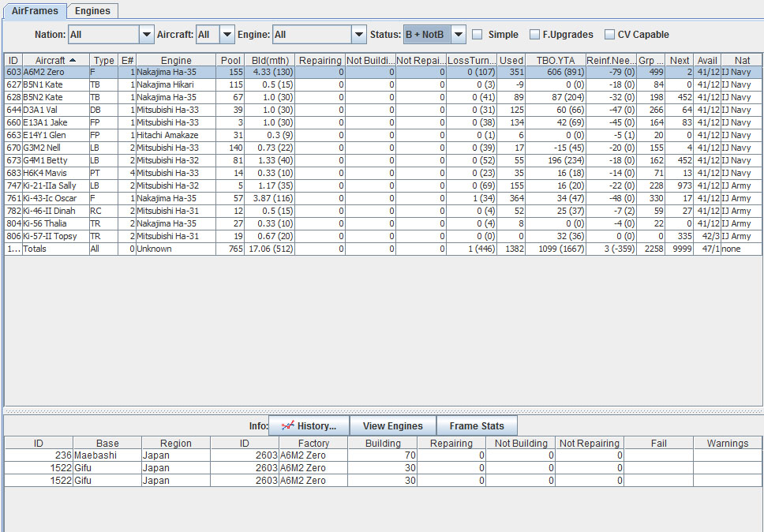Click the TBO.YTA column header

(556, 61)
